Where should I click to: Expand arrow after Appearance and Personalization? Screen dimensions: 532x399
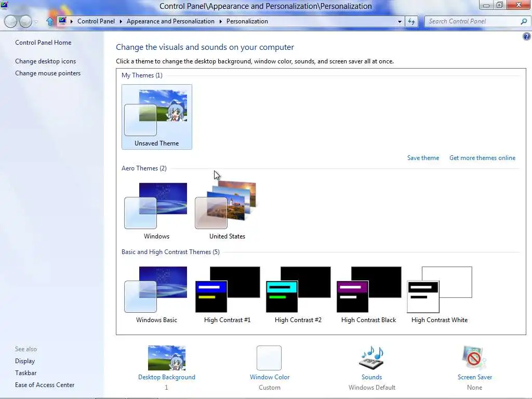220,21
